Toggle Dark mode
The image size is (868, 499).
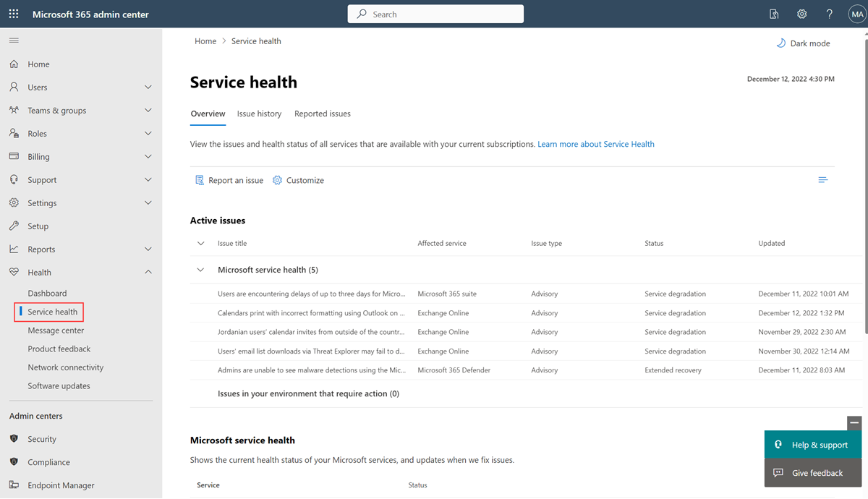[803, 43]
